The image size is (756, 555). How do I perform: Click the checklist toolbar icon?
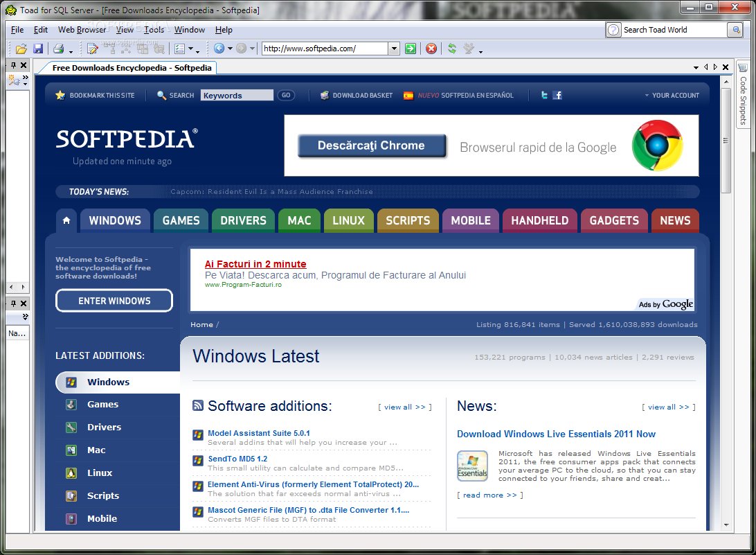point(180,49)
